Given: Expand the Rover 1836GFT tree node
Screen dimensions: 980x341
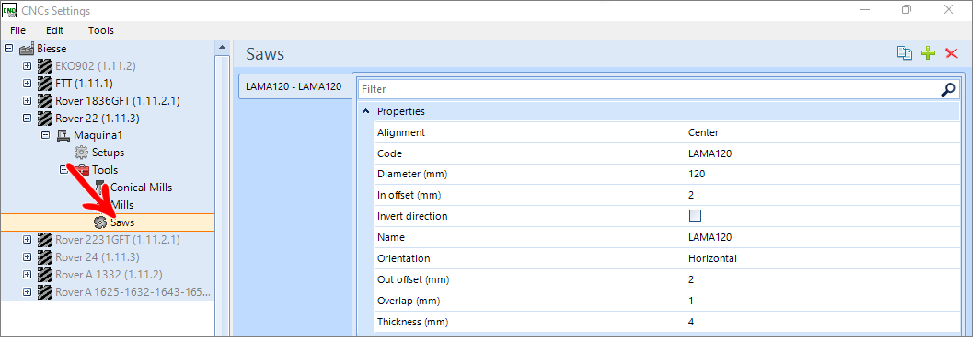Looking at the screenshot, I should point(27,100).
